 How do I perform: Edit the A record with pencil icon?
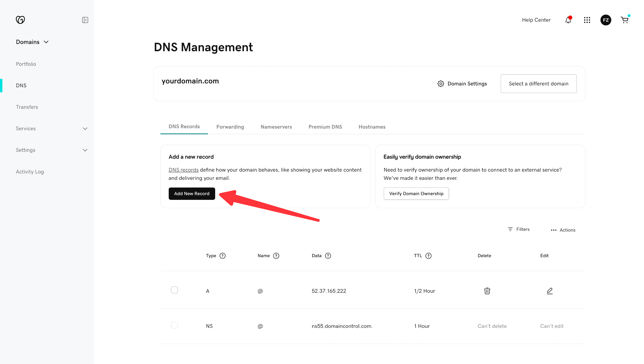click(550, 291)
